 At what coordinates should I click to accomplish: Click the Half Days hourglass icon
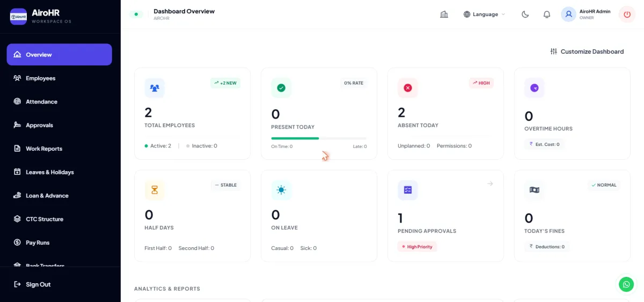pos(155,190)
